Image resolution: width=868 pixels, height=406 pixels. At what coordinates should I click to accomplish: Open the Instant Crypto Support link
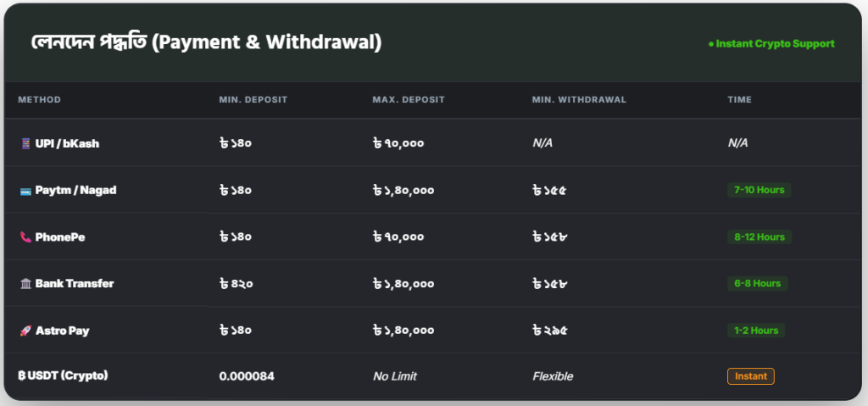pos(775,44)
